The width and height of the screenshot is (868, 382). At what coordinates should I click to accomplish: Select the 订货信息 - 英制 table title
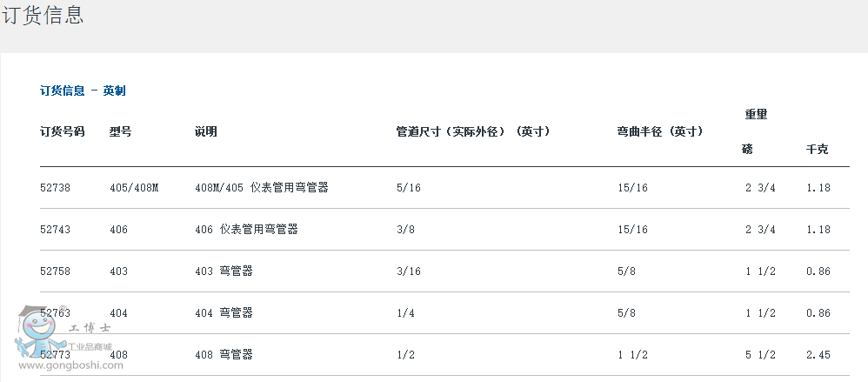pos(83,90)
